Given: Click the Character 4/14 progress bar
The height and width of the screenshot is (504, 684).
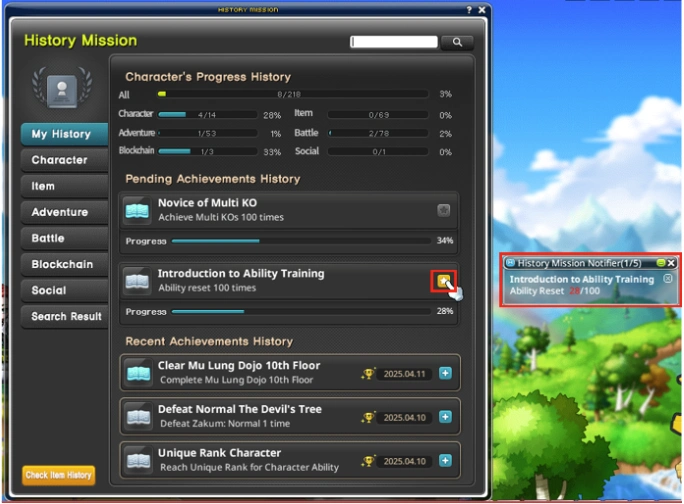Looking at the screenshot, I should point(207,115).
